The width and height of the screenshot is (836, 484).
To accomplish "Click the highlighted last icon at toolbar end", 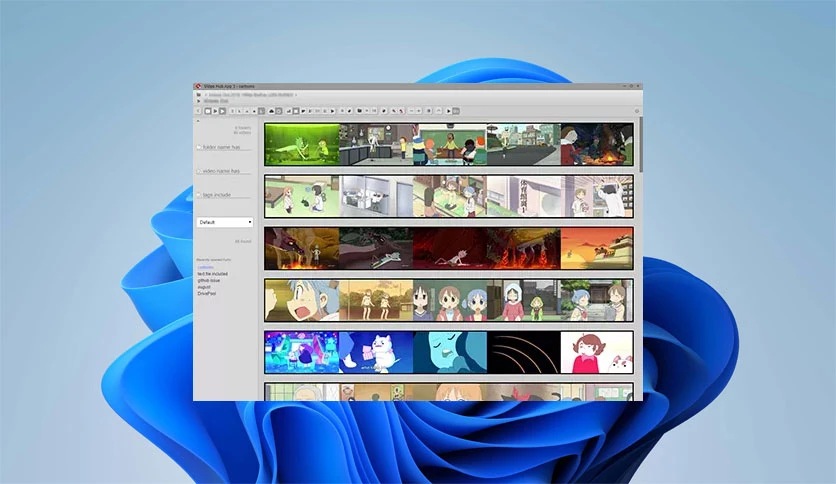I will [456, 111].
